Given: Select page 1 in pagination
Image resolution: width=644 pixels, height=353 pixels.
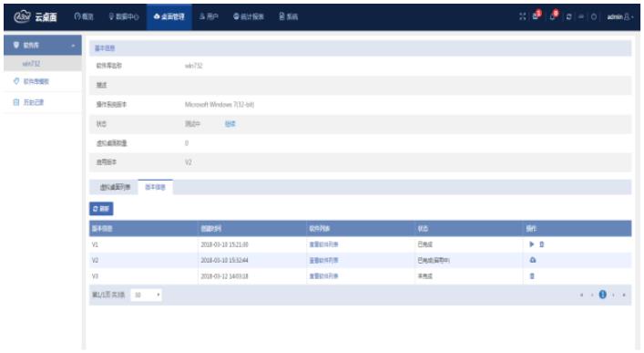Looking at the screenshot, I should (x=602, y=295).
